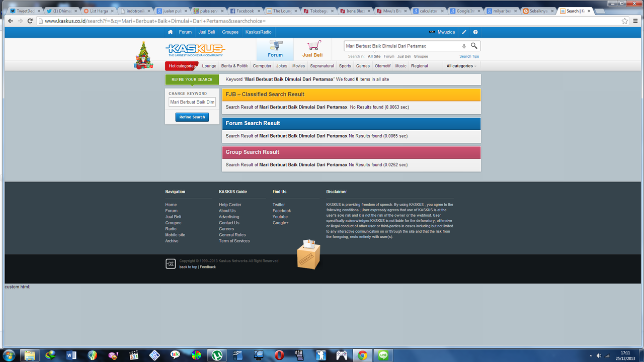Switch to the TweetDeck browser tab

point(25,11)
